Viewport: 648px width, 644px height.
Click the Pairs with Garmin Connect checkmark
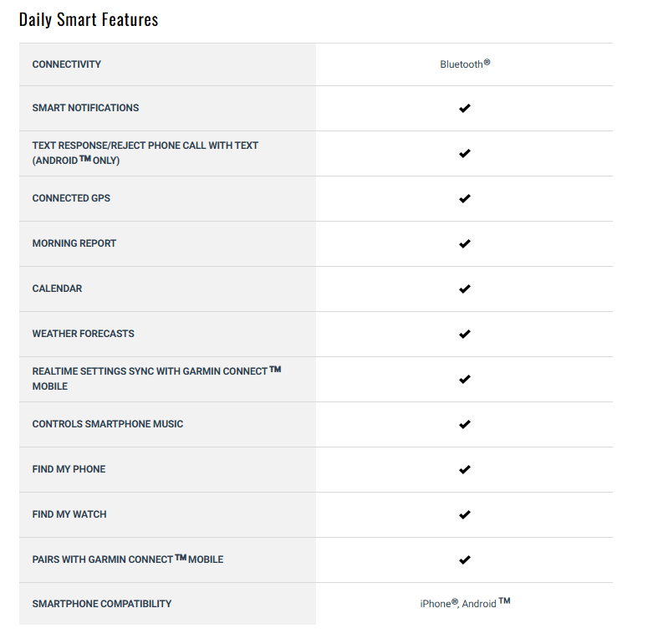[x=465, y=560]
